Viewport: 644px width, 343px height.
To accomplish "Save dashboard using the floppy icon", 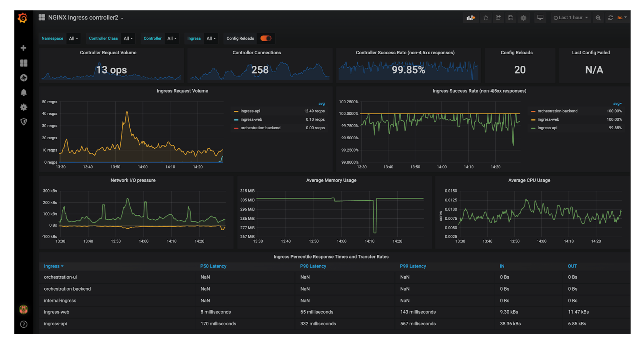I will click(x=511, y=18).
